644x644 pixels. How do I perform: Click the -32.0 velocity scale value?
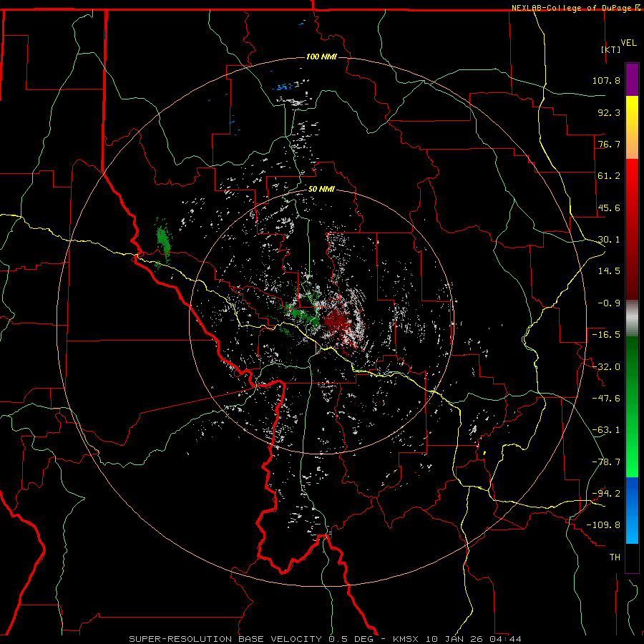pyautogui.click(x=606, y=367)
